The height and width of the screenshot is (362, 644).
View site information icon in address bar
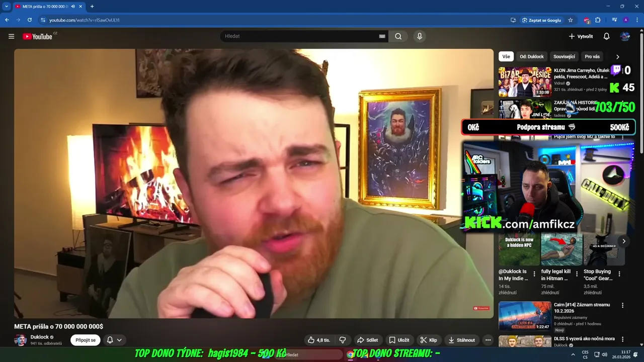pyautogui.click(x=43, y=20)
